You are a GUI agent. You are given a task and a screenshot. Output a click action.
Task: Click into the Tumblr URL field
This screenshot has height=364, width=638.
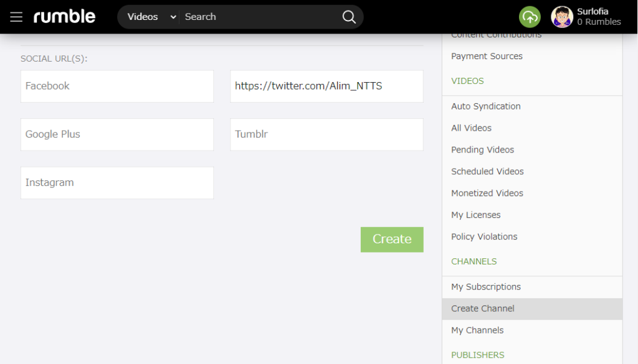[x=326, y=134]
